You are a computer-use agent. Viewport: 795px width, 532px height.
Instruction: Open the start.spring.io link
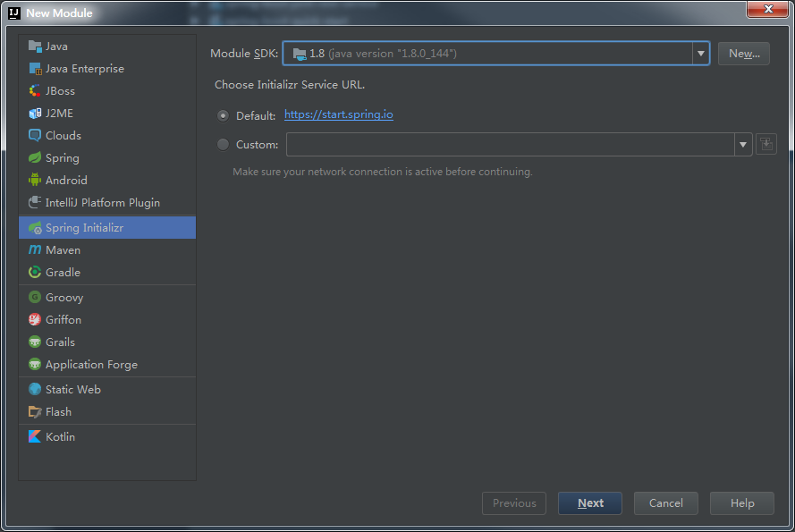click(x=338, y=114)
